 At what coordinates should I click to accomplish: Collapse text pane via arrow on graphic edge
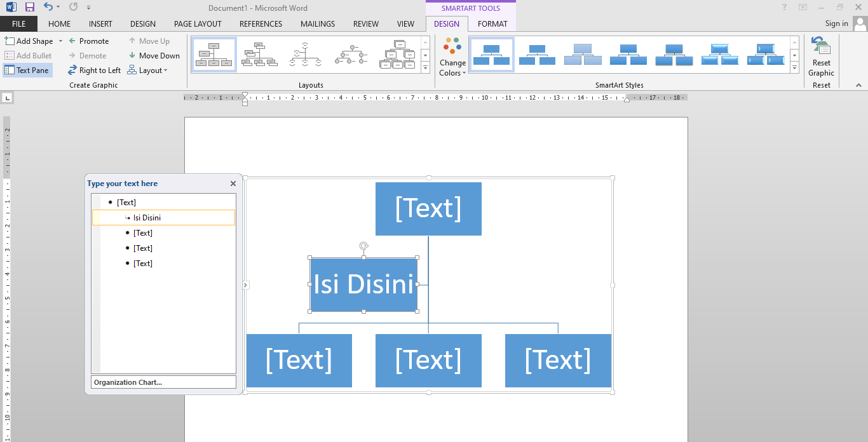(246, 285)
